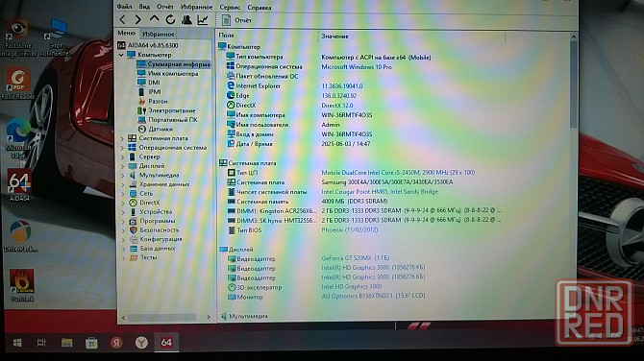Expand the Системная плата tree node
This screenshot has height=361, width=644.
coord(122,138)
